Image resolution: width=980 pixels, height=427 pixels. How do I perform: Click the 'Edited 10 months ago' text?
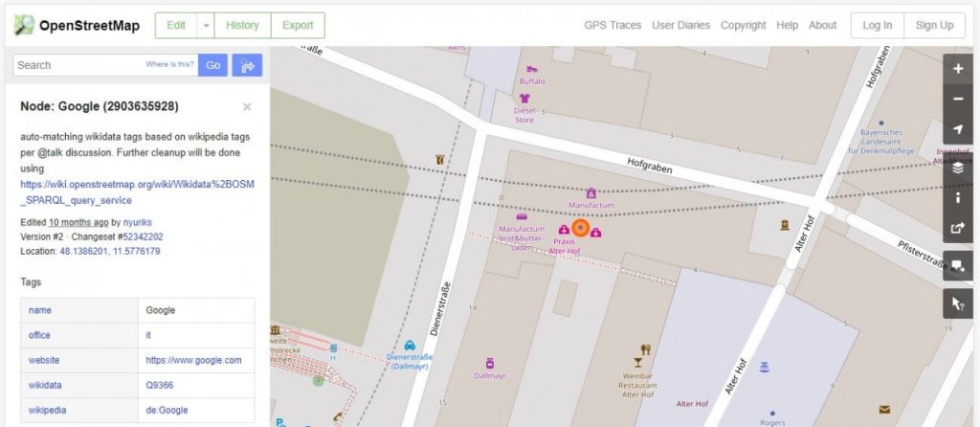[64, 222]
